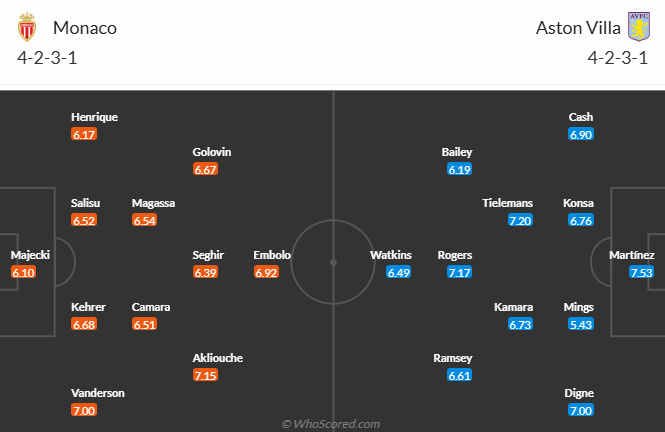Open the WhoScored.com watermark link
The image size is (665, 432).
(x=331, y=424)
